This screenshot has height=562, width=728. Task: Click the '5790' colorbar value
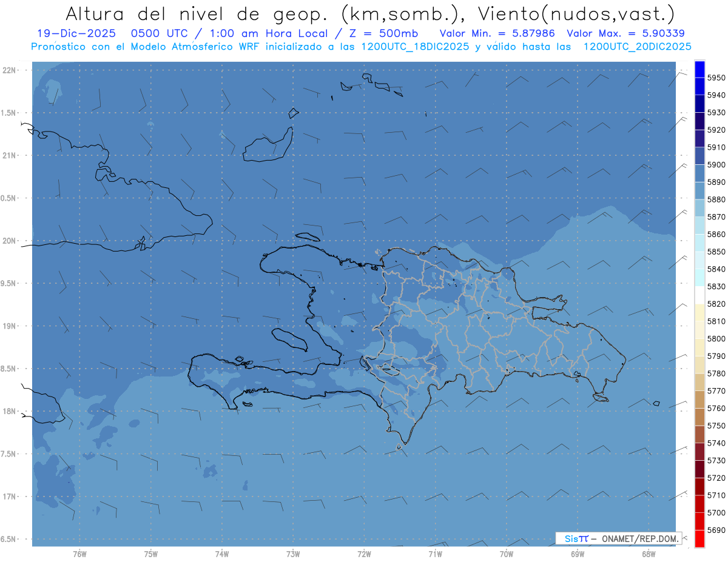[716, 356]
